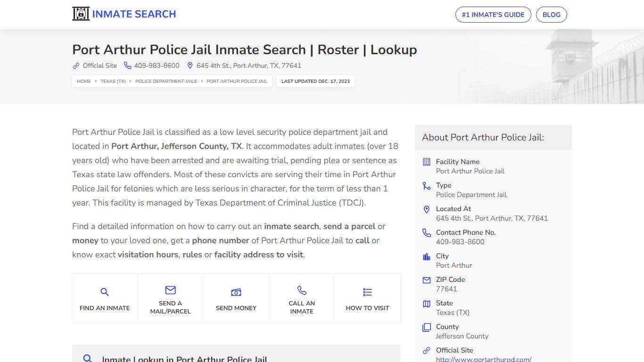Click chevron between TEXAS and POLICE DEPARTMENT JAILS

pyautogui.click(x=130, y=81)
